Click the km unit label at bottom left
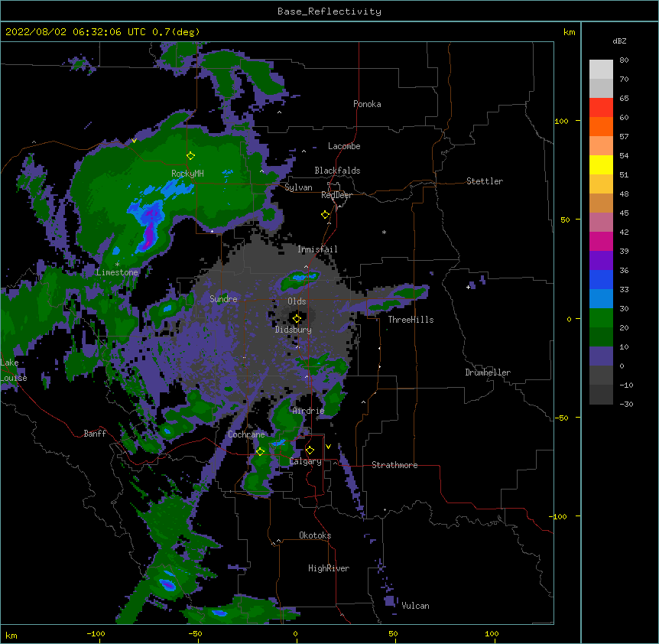Image resolution: width=659 pixels, height=644 pixels. pyautogui.click(x=11, y=636)
